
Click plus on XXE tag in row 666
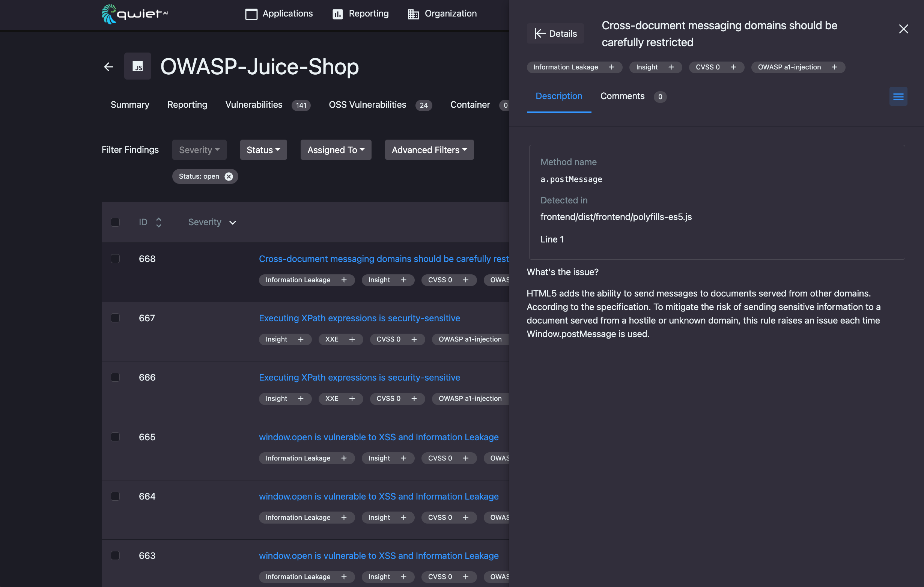pyautogui.click(x=352, y=399)
